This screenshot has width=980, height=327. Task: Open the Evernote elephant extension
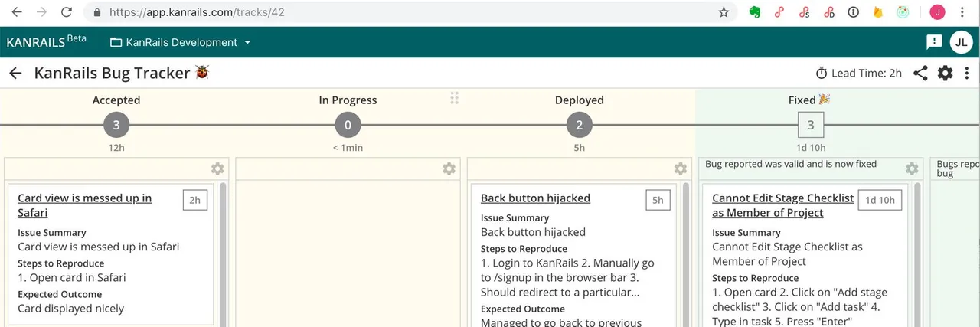pyautogui.click(x=755, y=12)
